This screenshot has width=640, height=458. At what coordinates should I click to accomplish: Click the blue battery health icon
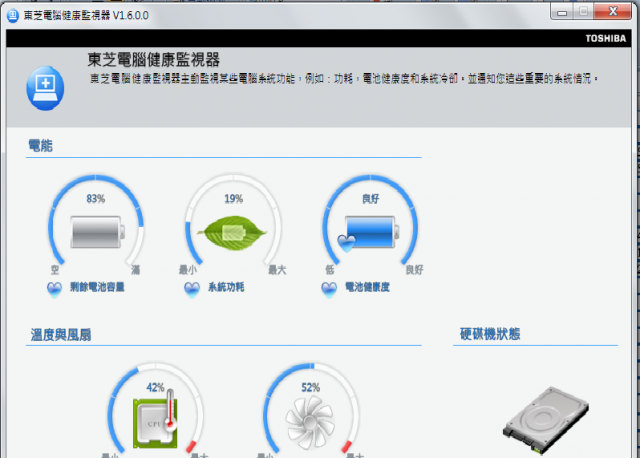point(369,234)
